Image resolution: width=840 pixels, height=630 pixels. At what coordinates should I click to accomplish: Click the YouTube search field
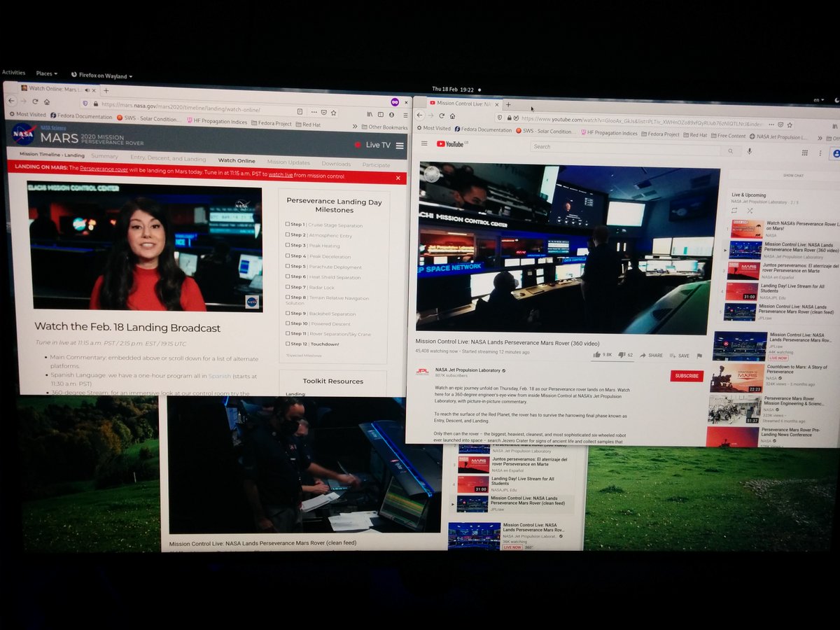(626, 148)
